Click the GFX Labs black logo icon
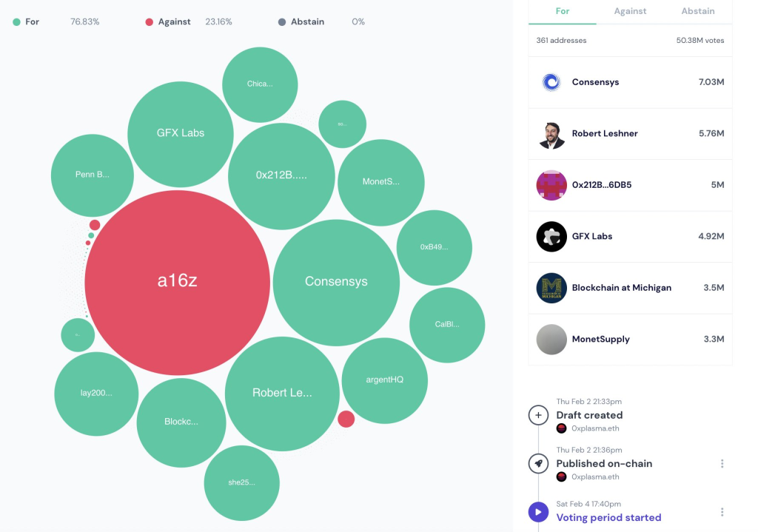The width and height of the screenshot is (758, 532). [551, 237]
